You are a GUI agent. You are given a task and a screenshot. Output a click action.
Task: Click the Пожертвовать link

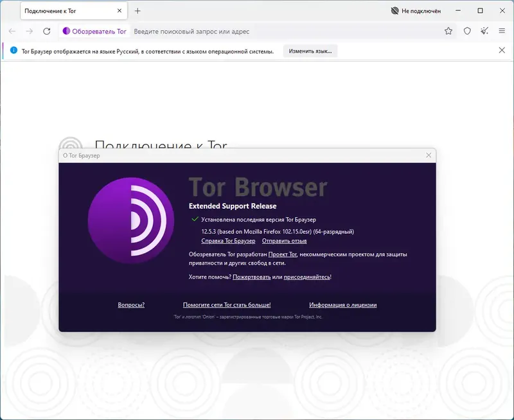point(252,277)
